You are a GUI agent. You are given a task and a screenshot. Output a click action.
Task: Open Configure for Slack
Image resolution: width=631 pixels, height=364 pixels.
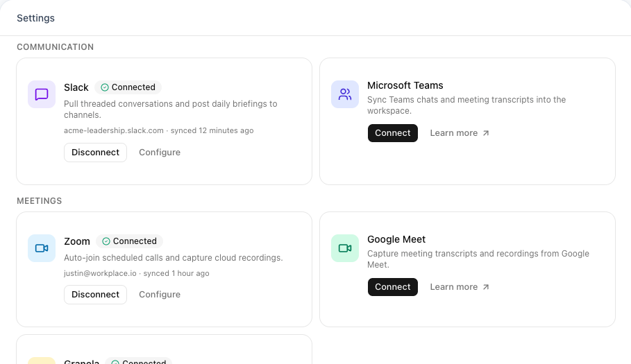[x=160, y=153]
